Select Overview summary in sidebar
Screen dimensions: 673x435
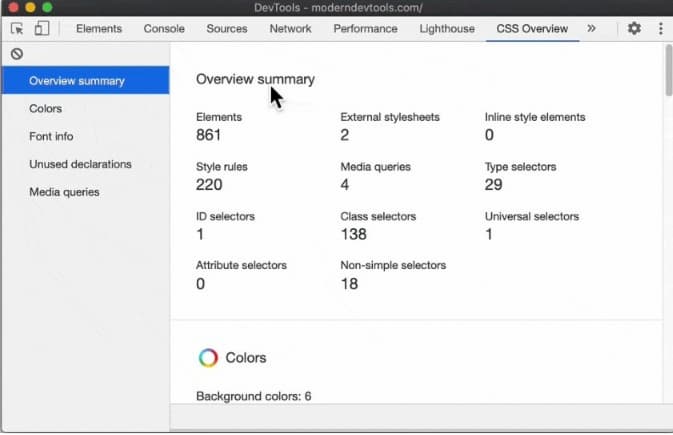pos(85,80)
